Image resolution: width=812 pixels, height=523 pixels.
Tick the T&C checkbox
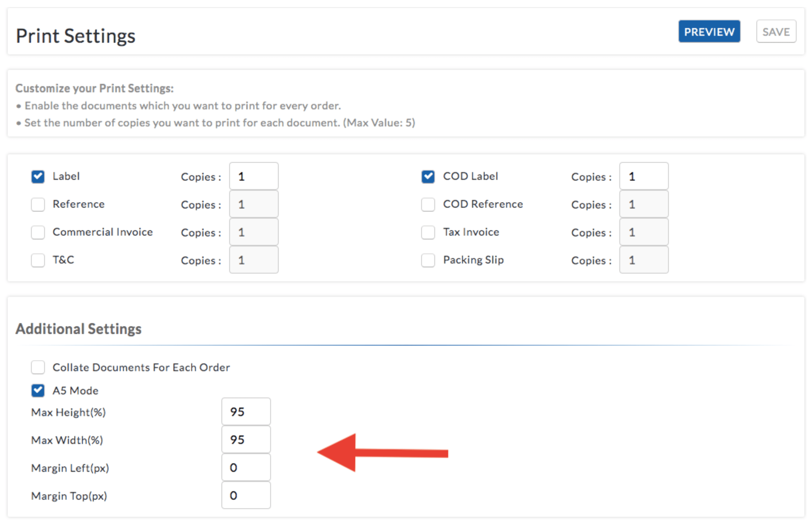[38, 260]
